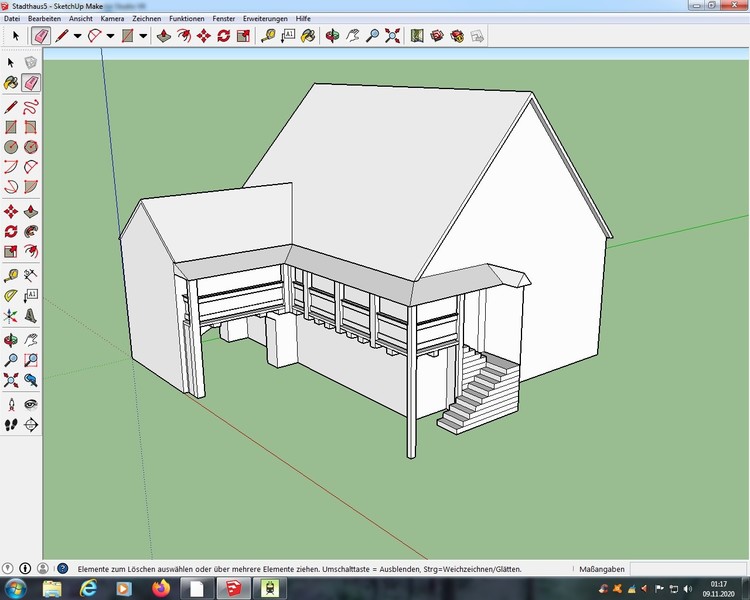Activate Tape Measure in top toolbar
This screenshot has height=600, width=750.
coord(268,36)
